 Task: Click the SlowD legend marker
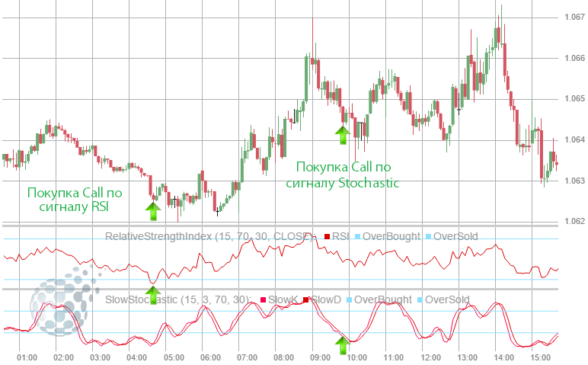pyautogui.click(x=307, y=299)
